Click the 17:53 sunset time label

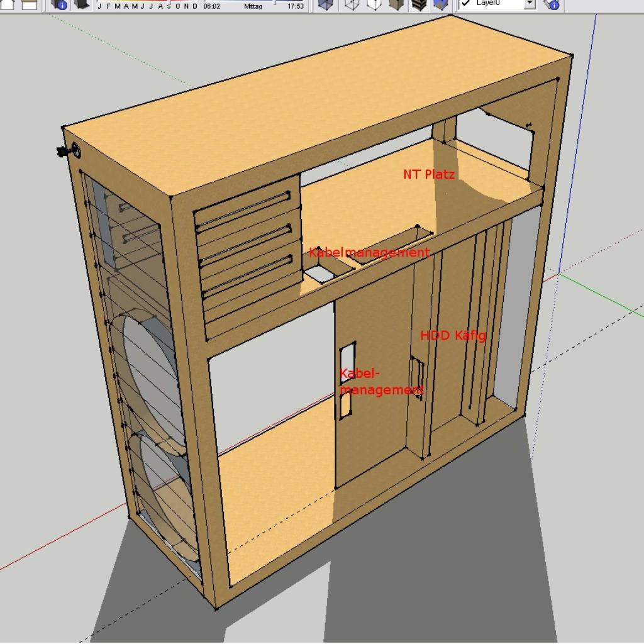[x=296, y=6]
